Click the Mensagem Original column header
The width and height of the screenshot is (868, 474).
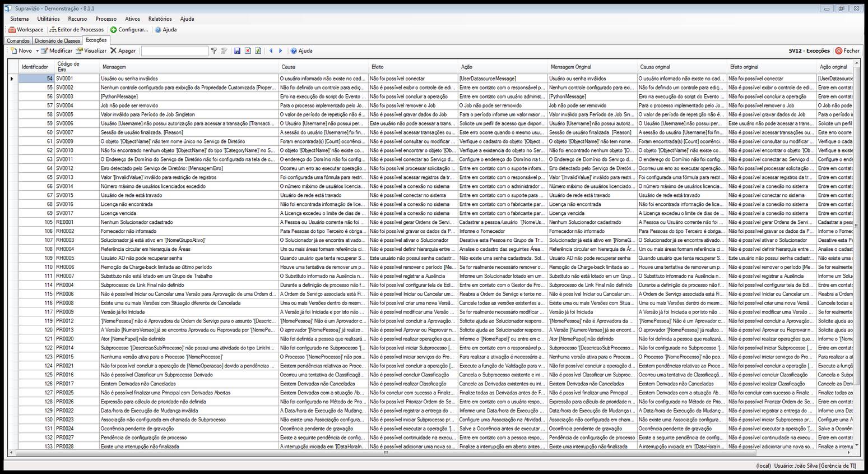point(592,67)
